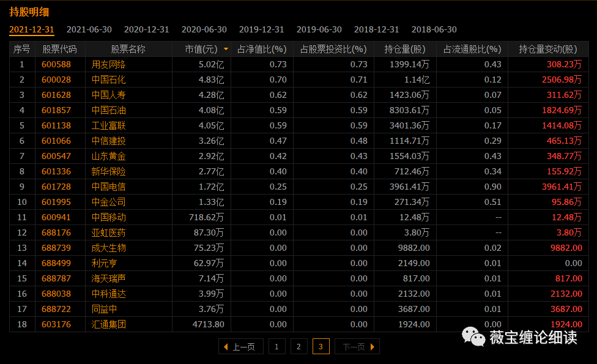Open stock code 688739
Screen dimensions: 597x364
[56, 248]
